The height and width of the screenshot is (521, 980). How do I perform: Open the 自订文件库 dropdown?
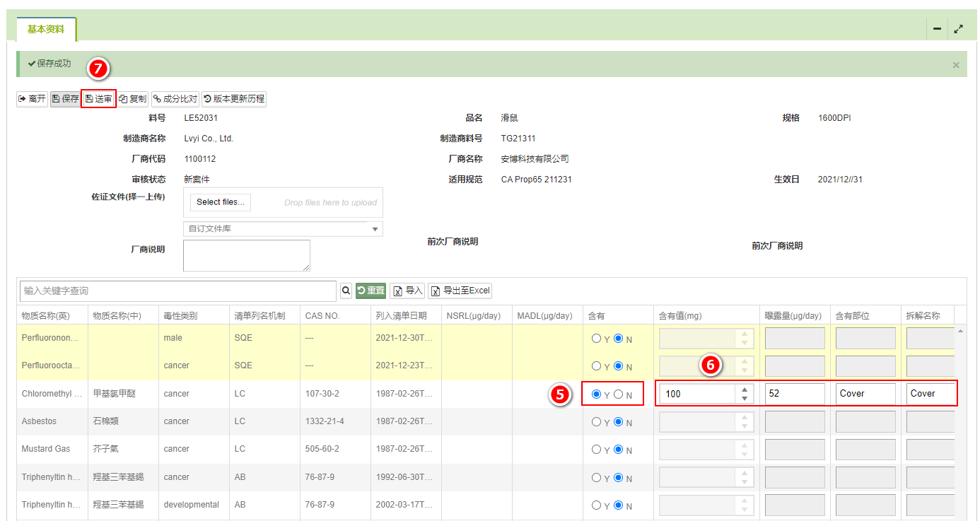[x=283, y=229]
